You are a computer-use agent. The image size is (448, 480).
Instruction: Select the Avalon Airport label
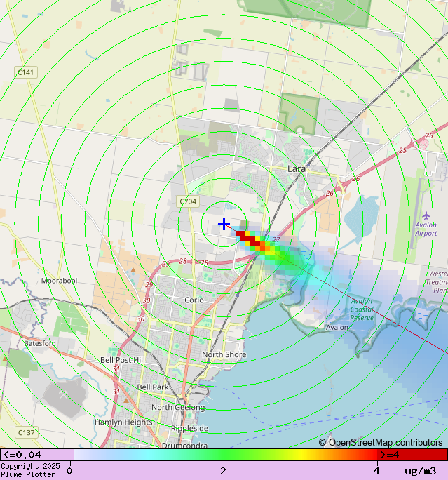(x=426, y=229)
